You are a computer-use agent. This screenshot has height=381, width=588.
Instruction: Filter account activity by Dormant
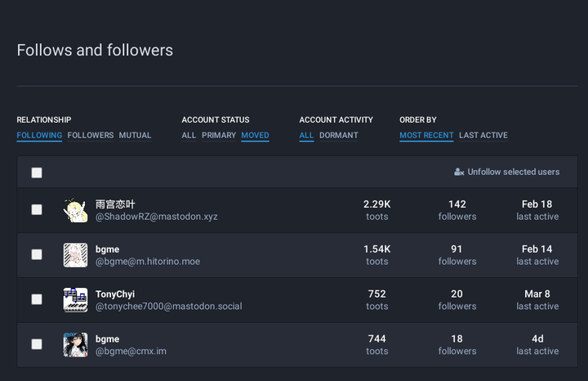(338, 136)
